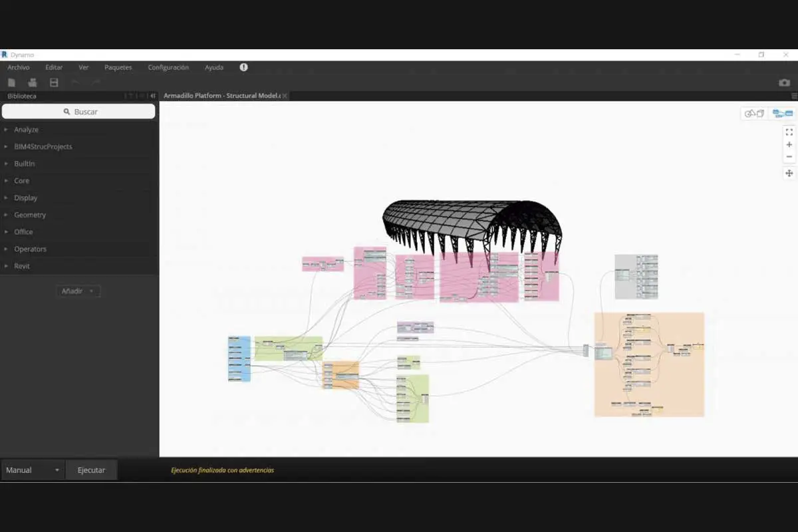This screenshot has width=798, height=532.
Task: Expand the Revit library category
Action: tap(22, 266)
